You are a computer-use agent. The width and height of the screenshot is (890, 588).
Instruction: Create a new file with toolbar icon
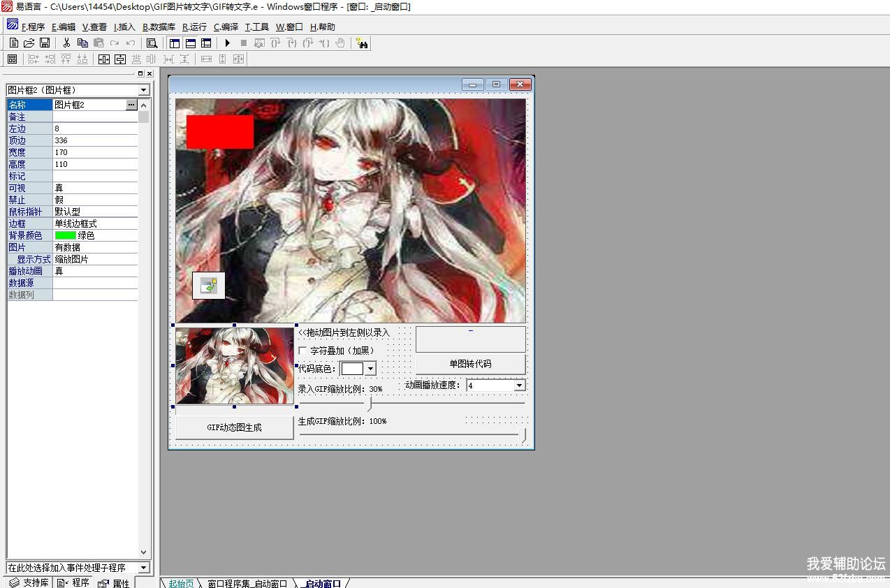click(x=13, y=43)
